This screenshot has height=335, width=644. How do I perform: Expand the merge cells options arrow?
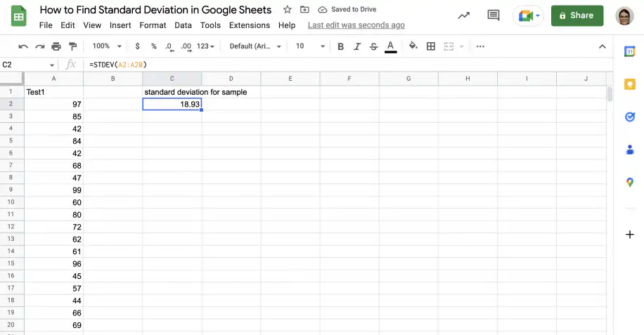point(461,46)
